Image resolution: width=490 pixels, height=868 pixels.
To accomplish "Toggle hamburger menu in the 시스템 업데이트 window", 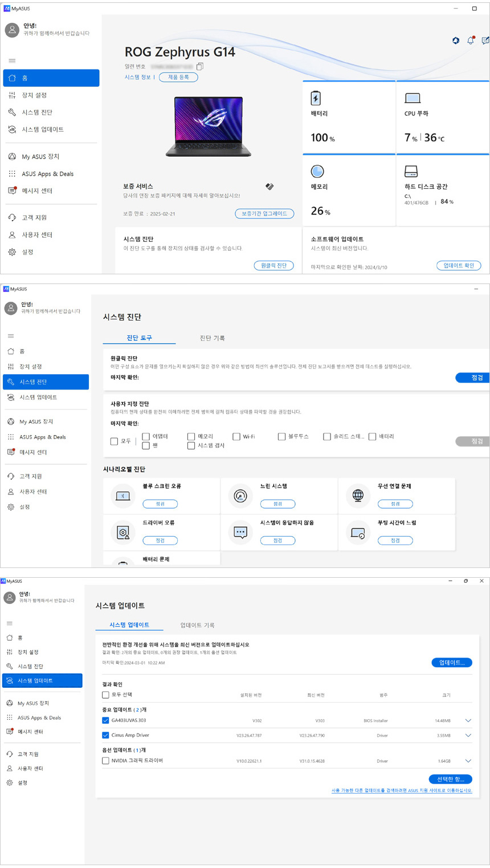I will click(9, 623).
